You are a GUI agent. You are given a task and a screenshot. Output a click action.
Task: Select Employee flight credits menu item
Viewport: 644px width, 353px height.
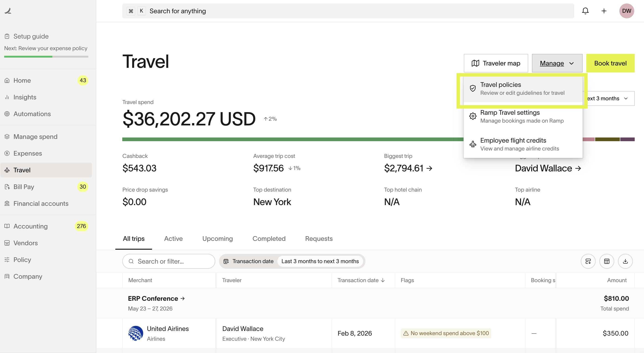coord(523,144)
